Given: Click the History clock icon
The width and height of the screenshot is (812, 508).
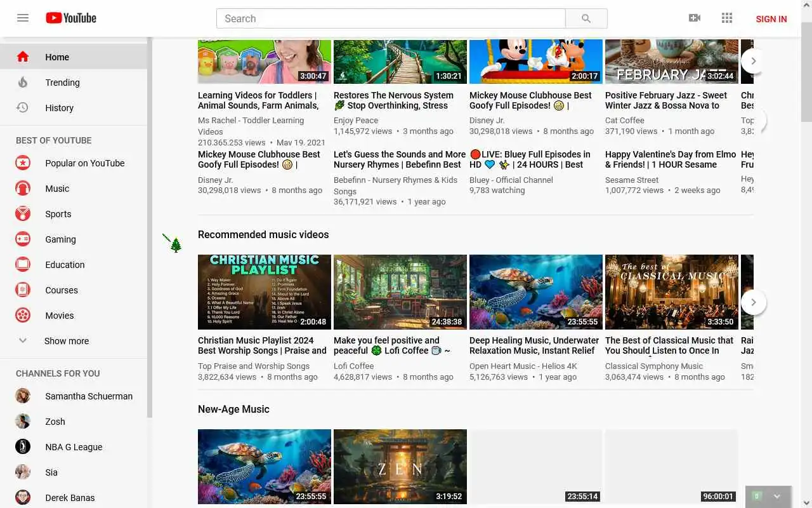Looking at the screenshot, I should point(23,107).
